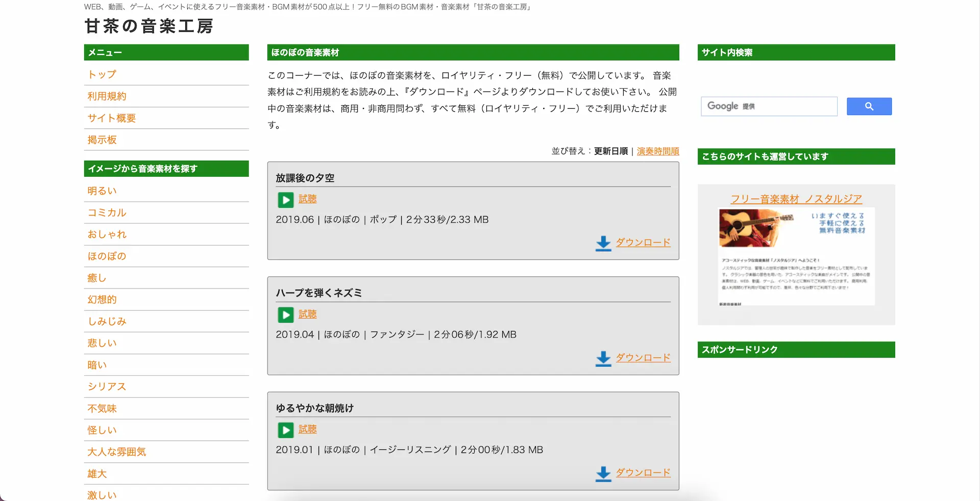Click the download arrow icon for ゆるやかな朝焼け
This screenshot has width=980, height=501.
(603, 473)
